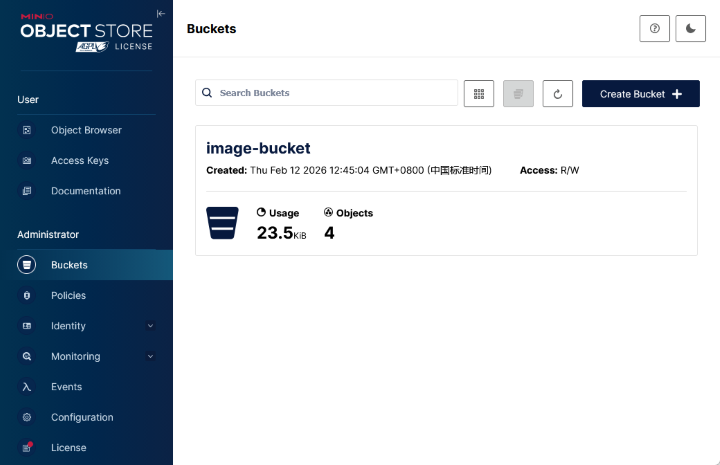Open the help documentation question-mark icon

pos(654,29)
